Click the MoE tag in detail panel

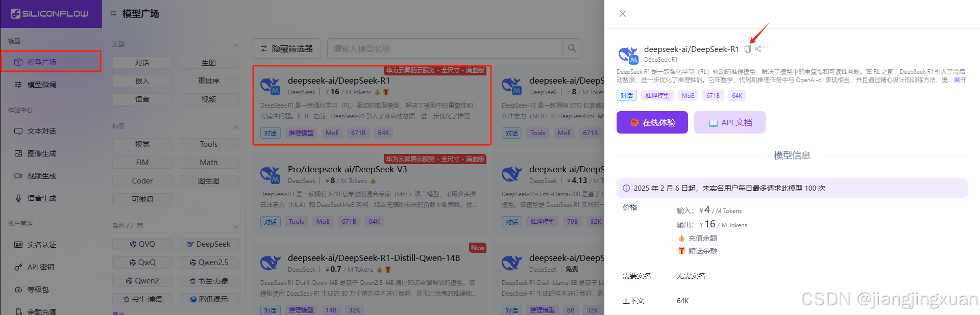688,95
